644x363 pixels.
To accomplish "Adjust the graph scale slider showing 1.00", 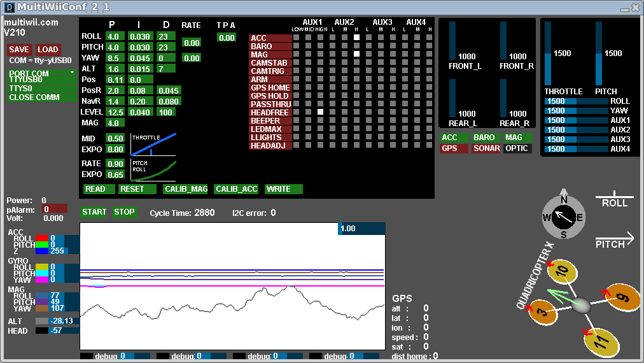I will [361, 229].
